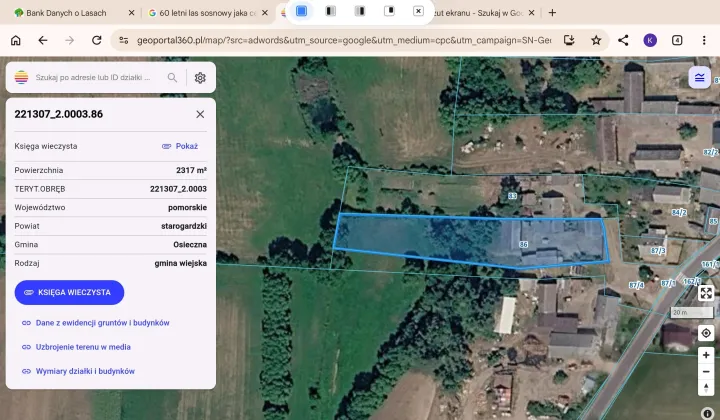Zoom in the map with plus

706,355
